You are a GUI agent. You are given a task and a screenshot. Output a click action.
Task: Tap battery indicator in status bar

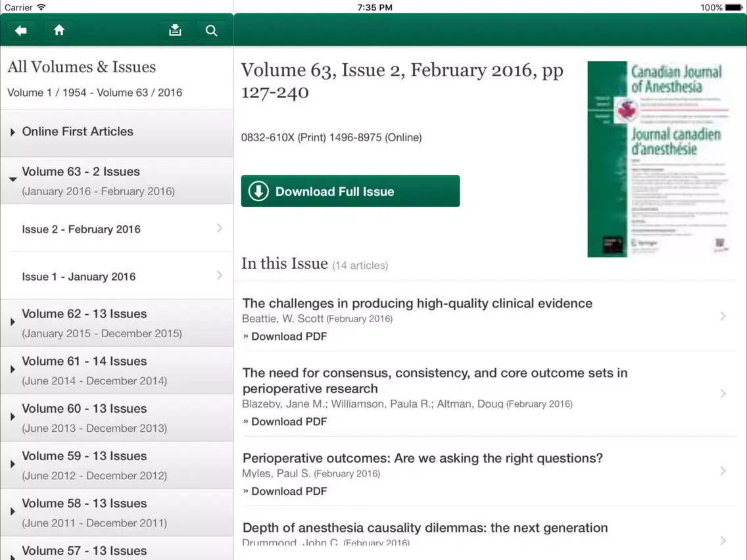(x=734, y=7)
